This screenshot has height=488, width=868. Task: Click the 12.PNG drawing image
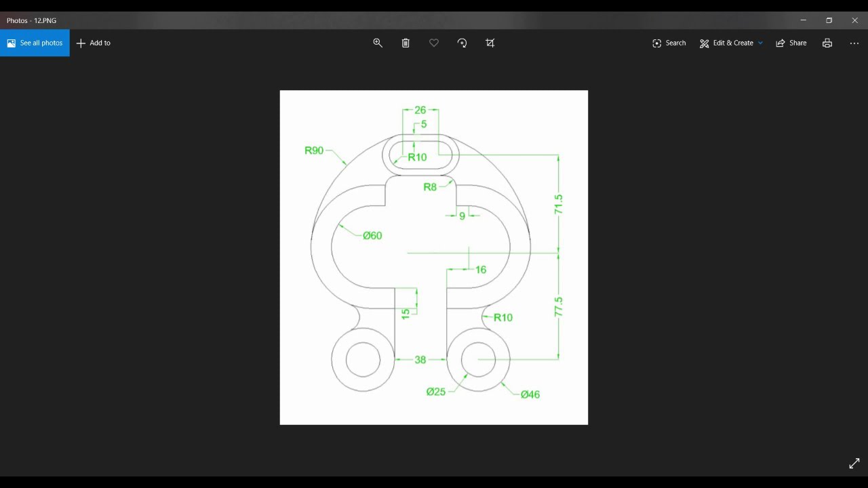(x=434, y=258)
